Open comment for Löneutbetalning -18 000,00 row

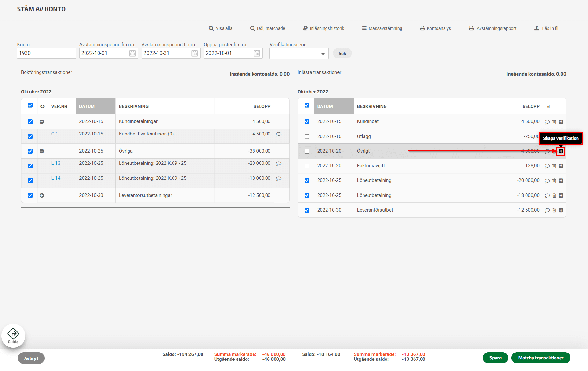pos(547,196)
